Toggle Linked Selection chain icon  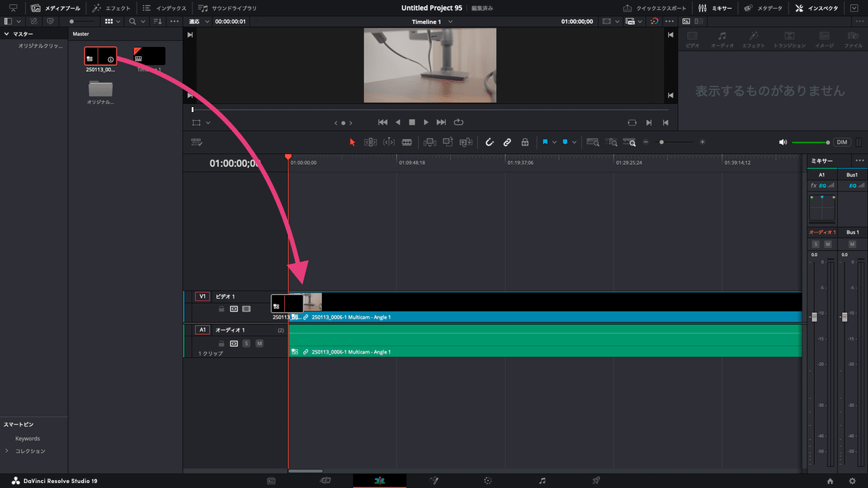click(507, 142)
